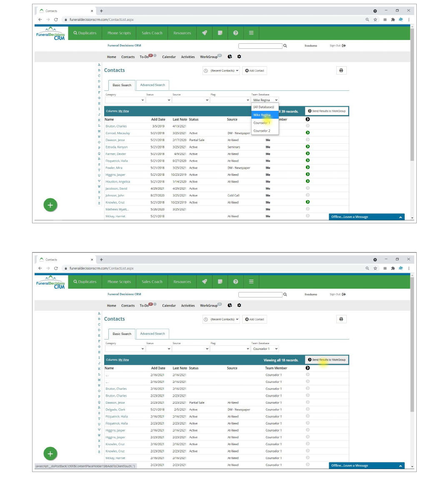Open the Calendar menu item in lower window
The height and width of the screenshot is (497, 448).
pyautogui.click(x=169, y=306)
